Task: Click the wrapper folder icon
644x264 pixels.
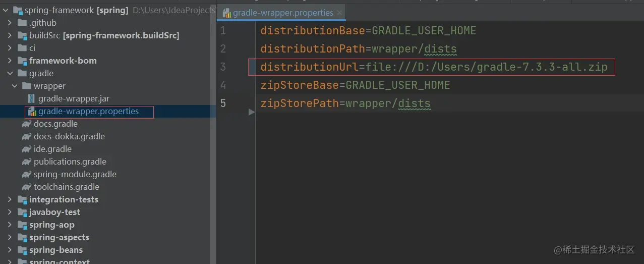Action: click(27, 86)
